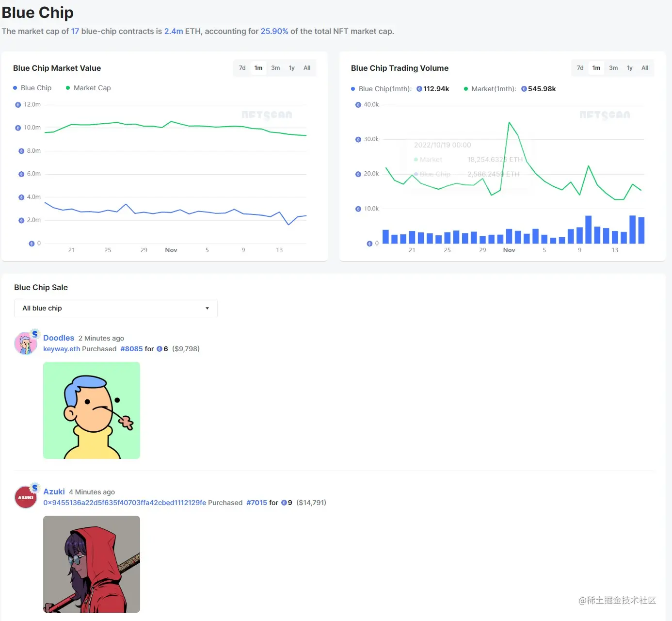This screenshot has width=672, height=621.
Task: Click the Azuki price ($14,791) text
Action: point(311,503)
